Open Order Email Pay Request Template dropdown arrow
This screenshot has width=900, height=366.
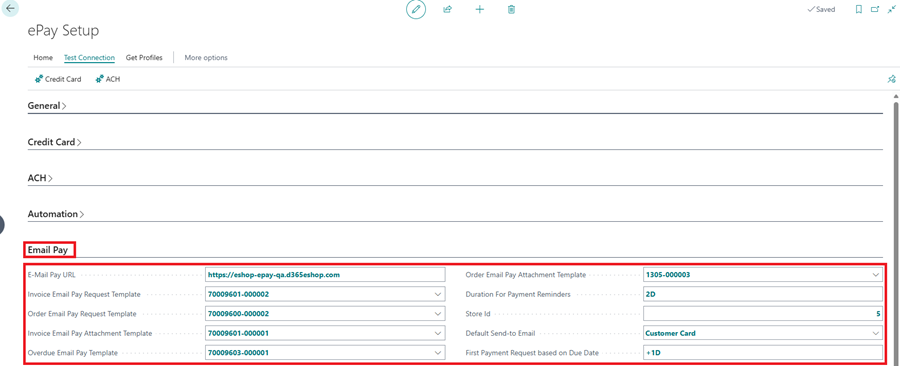tap(438, 314)
